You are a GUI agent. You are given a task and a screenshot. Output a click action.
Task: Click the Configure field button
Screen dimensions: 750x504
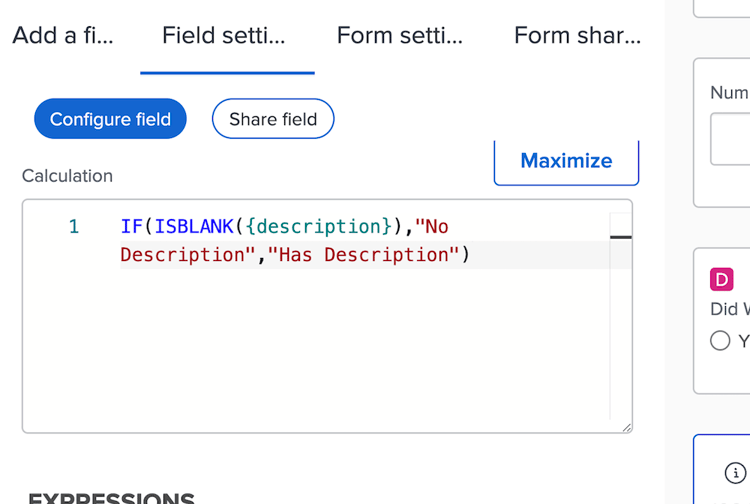coord(110,119)
